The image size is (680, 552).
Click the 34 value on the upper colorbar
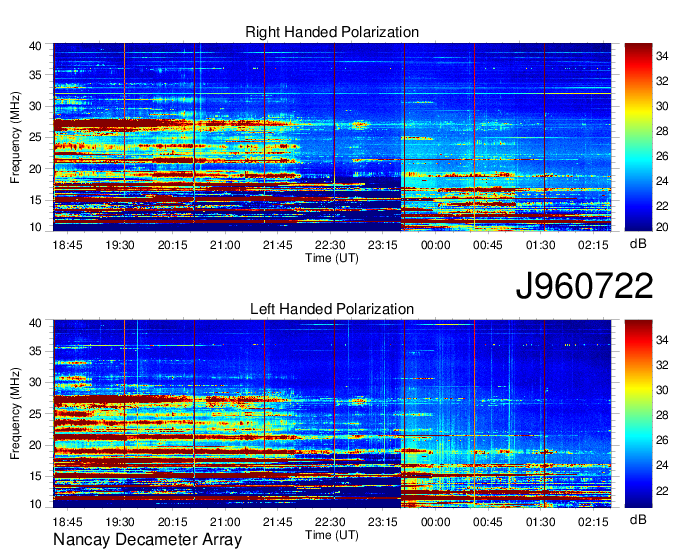pos(662,56)
